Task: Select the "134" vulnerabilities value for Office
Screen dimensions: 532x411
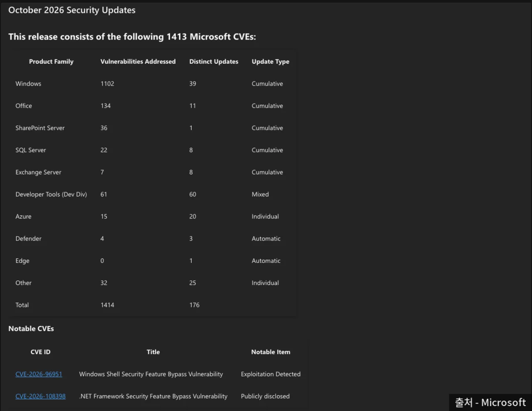Action: [x=106, y=106]
